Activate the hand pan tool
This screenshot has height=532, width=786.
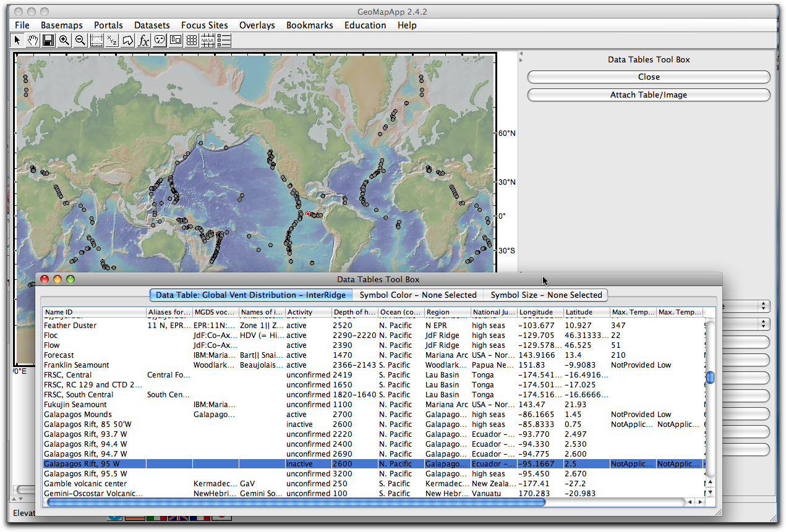pos(32,40)
